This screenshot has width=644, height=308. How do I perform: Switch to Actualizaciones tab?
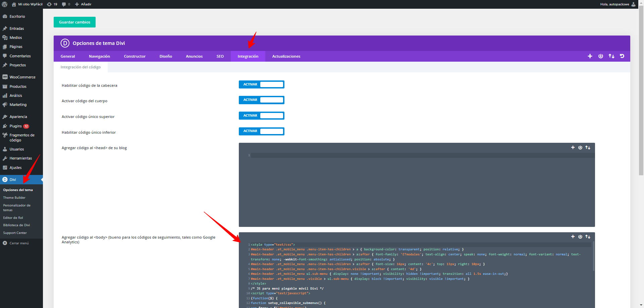click(x=286, y=56)
